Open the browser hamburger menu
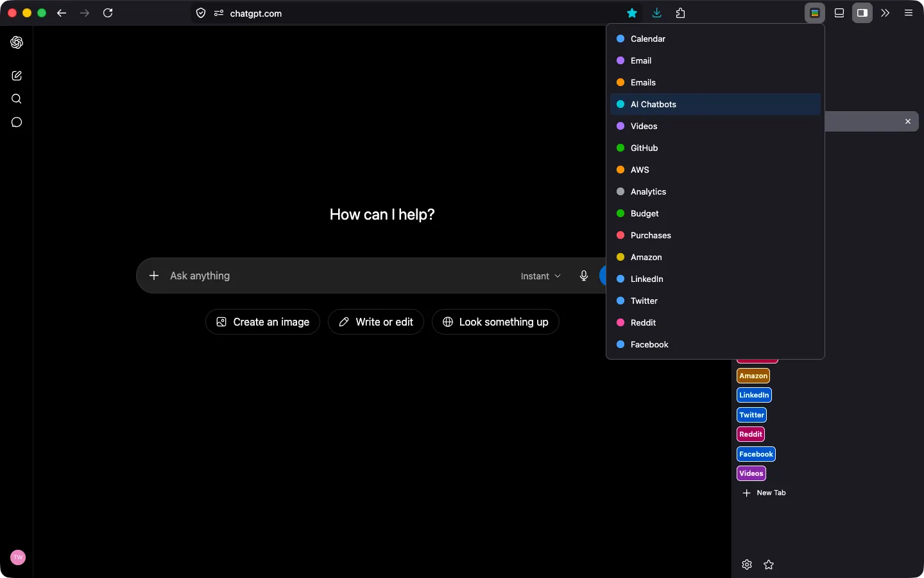Image resolution: width=924 pixels, height=578 pixels. 909,13
